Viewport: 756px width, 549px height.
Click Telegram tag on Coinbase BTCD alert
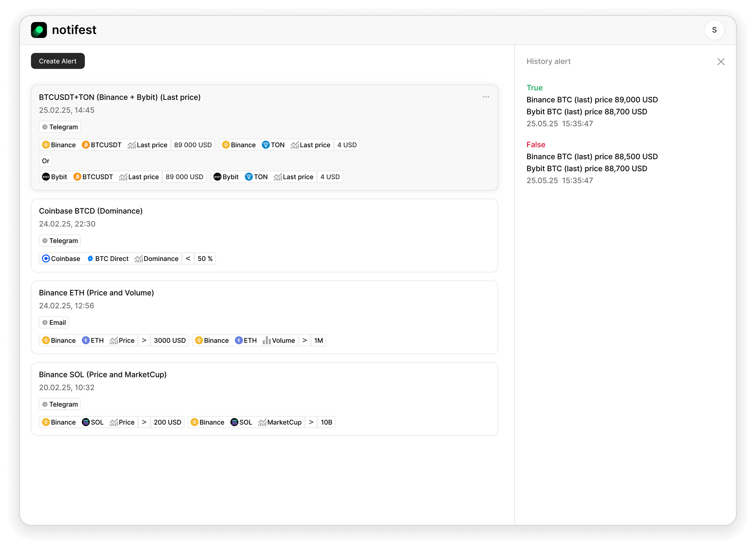pyautogui.click(x=60, y=240)
